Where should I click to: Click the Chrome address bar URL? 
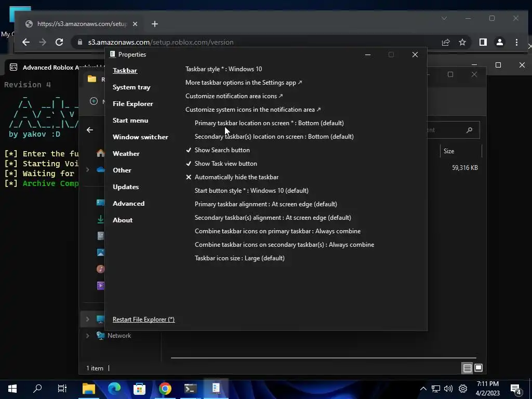(x=161, y=42)
